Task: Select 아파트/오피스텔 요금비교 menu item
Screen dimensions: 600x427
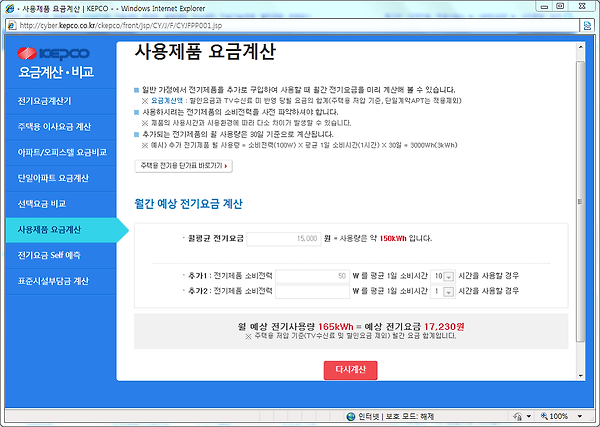Action: point(62,152)
